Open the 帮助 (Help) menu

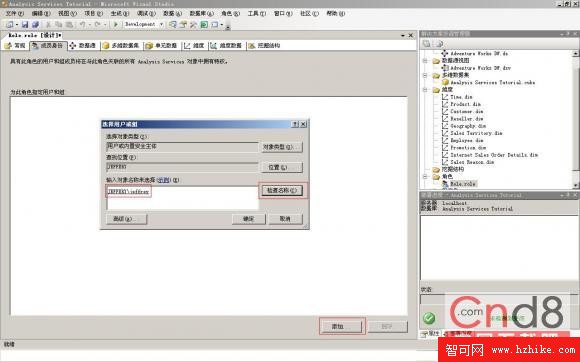pyautogui.click(x=335, y=13)
